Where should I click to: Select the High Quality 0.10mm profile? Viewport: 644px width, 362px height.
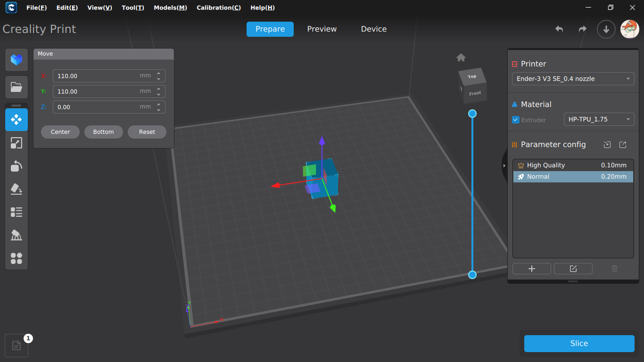tap(573, 165)
